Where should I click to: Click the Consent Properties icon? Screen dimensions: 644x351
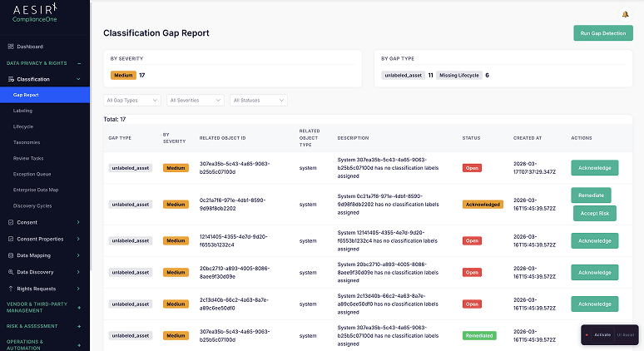coord(10,239)
